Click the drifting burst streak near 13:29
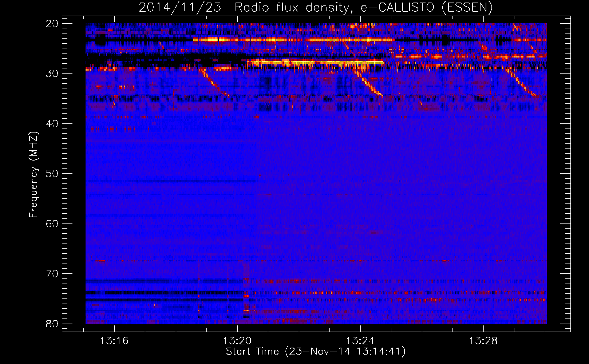The width and height of the screenshot is (589, 364). [x=522, y=83]
